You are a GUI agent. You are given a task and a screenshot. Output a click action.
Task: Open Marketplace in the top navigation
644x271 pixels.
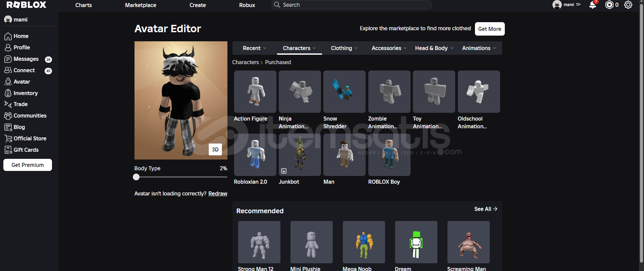(x=141, y=5)
